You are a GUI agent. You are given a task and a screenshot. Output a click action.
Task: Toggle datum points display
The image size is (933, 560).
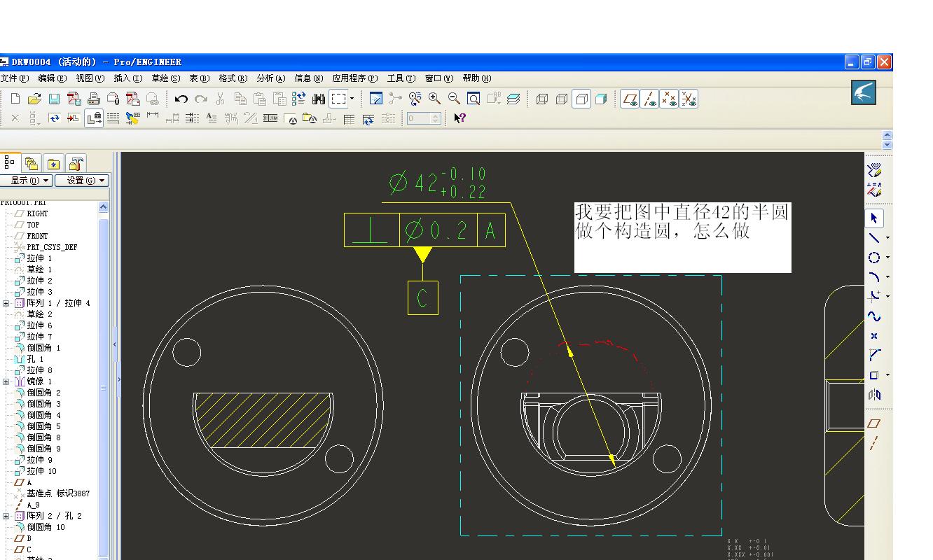[670, 99]
